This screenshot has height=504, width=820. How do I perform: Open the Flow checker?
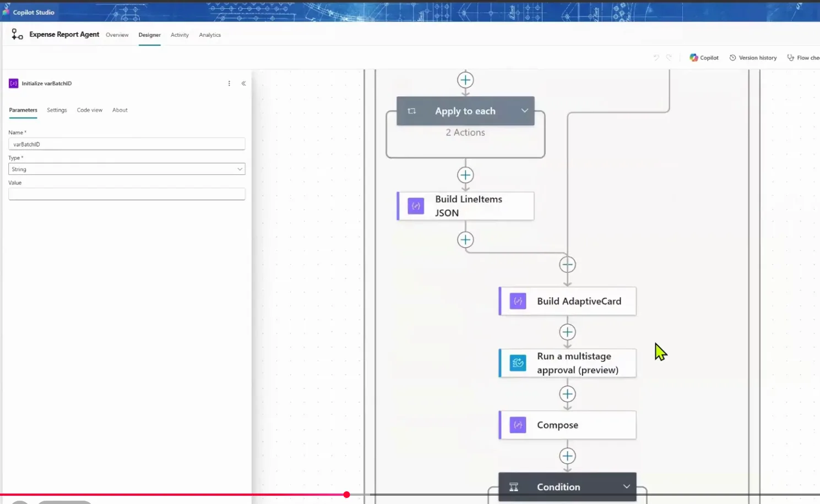click(803, 58)
